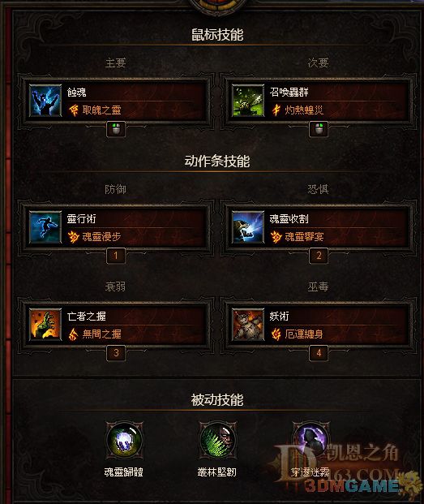
Task: Open the 取魄之靈 rune label
Action: pyautogui.click(x=101, y=110)
